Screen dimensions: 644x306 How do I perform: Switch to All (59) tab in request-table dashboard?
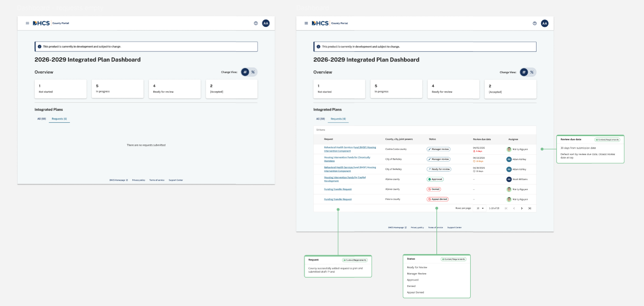point(321,119)
